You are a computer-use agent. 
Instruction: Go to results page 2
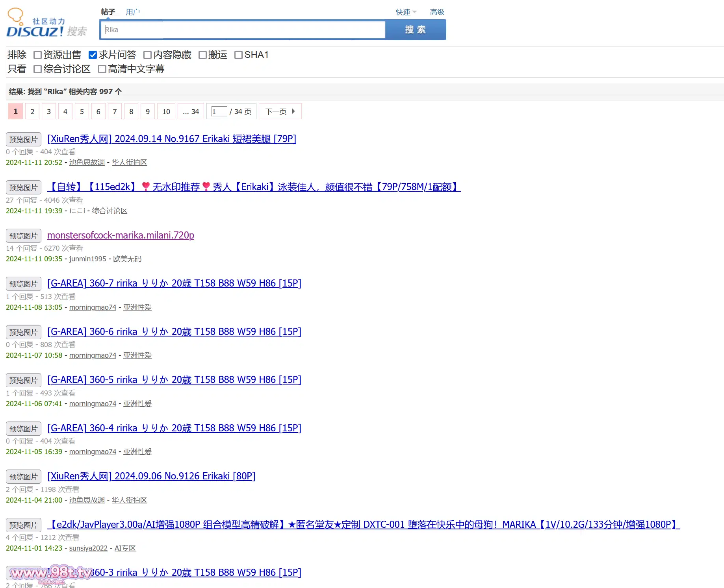pos(32,111)
